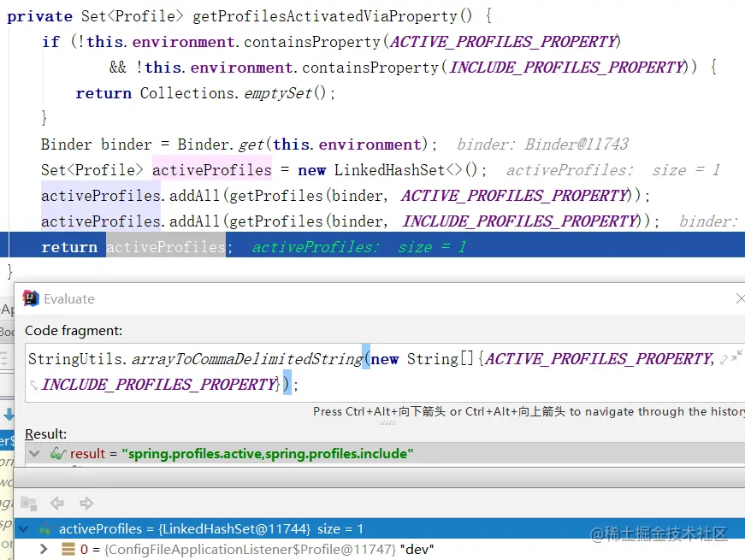Collapse the code fragment editor using the arrows icon
The width and height of the screenshot is (745, 560).
pyautogui.click(x=737, y=355)
